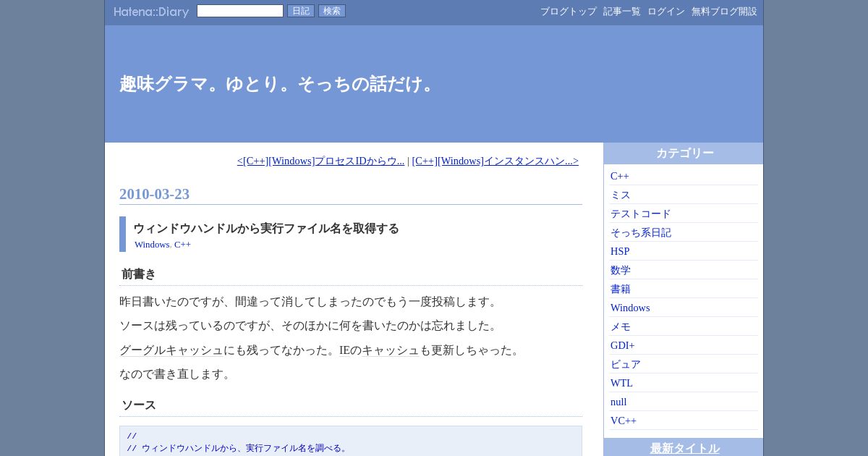Click the カテゴリー sidebar heading
This screenshot has height=456, width=868.
(685, 153)
